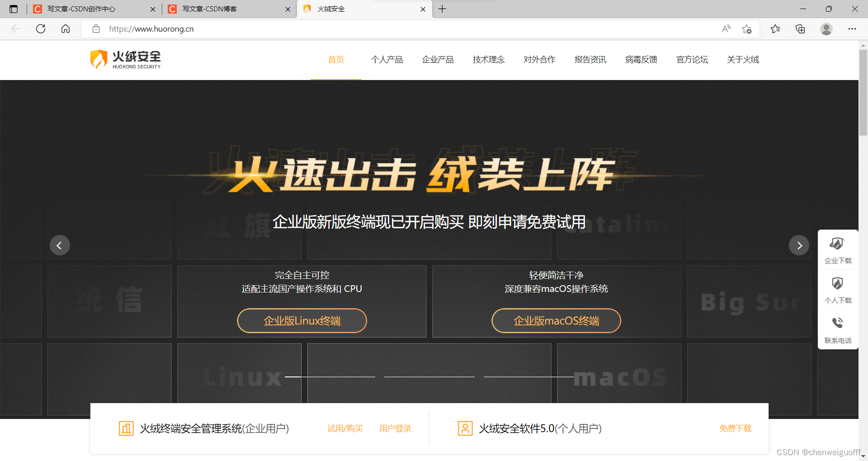Open the 关于火绒 menu
The image size is (868, 461).
point(743,60)
